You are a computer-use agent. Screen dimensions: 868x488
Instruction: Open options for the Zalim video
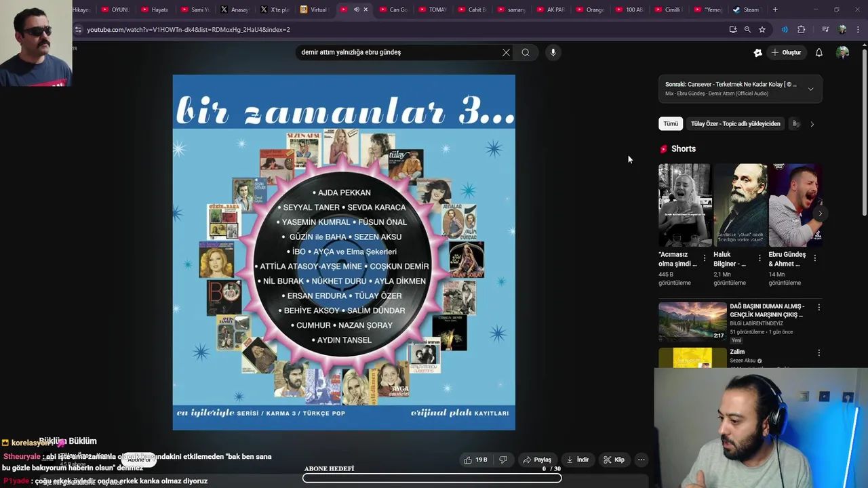click(819, 352)
